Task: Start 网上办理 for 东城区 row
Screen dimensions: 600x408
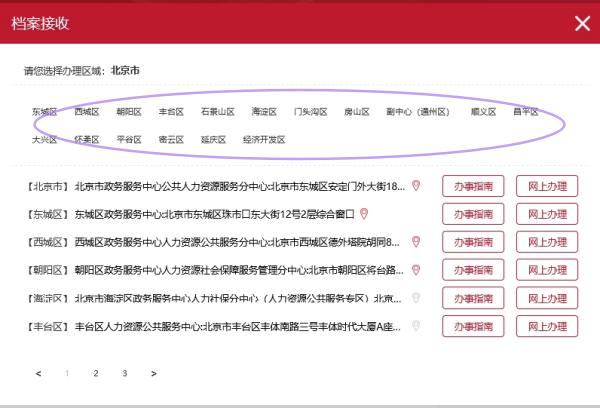Action: [x=547, y=214]
